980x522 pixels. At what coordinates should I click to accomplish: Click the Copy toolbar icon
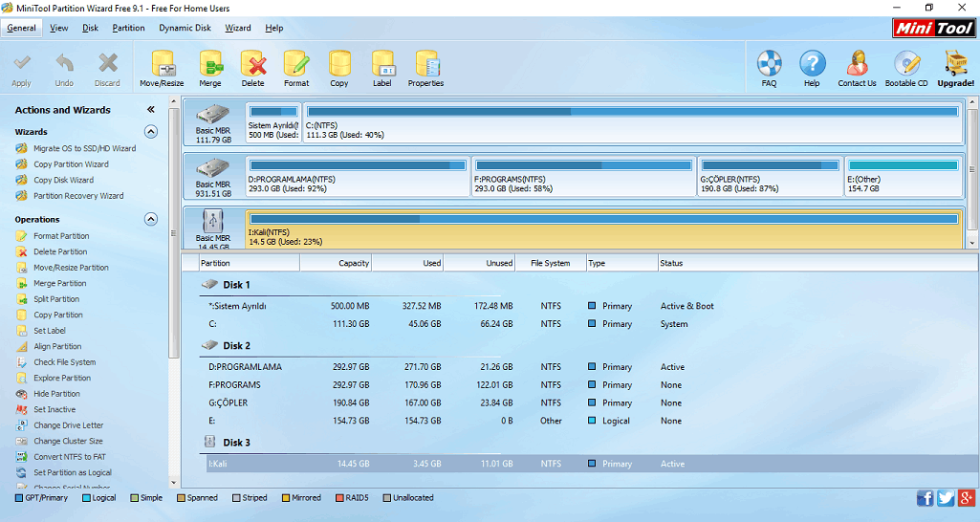click(339, 63)
